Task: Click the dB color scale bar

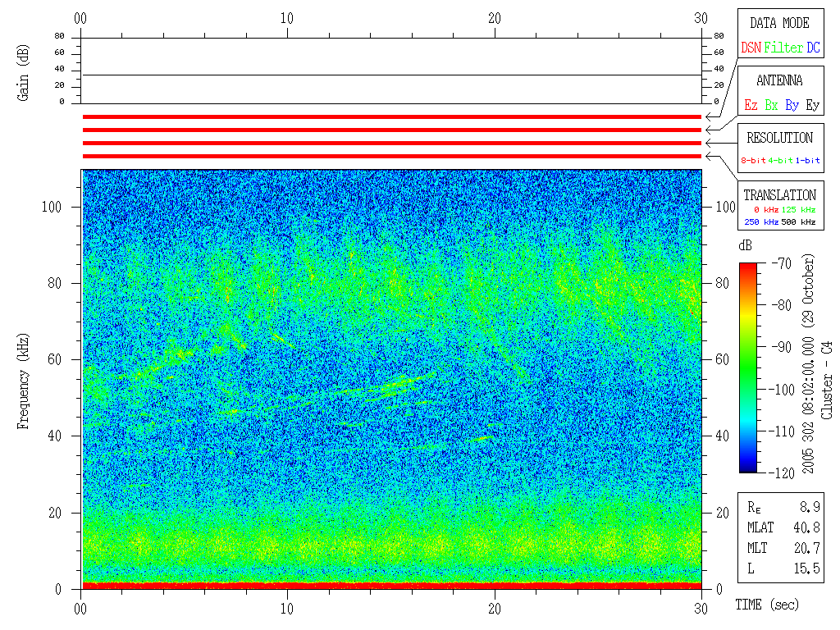Action: click(748, 367)
